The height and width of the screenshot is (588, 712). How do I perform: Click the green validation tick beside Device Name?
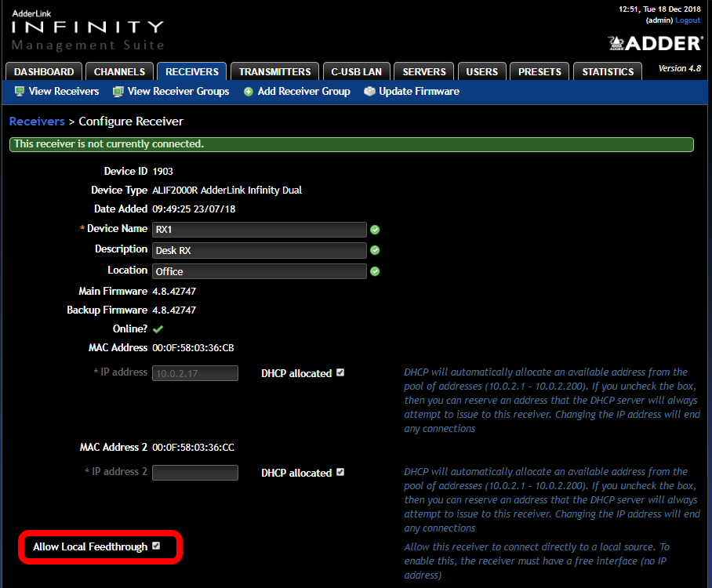pyautogui.click(x=375, y=230)
